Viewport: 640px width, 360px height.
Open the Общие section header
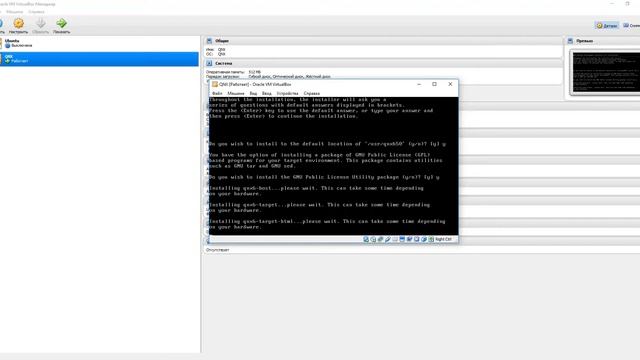384,41
